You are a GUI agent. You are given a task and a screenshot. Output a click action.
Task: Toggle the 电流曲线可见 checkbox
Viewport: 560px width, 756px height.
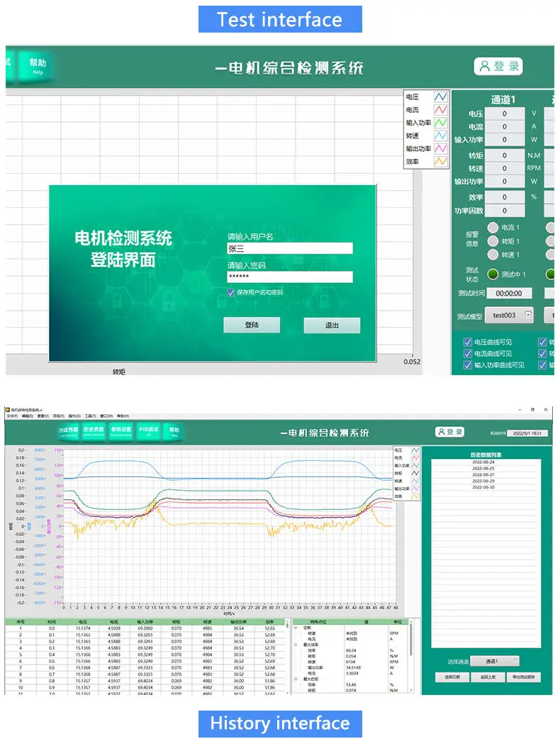pos(467,353)
